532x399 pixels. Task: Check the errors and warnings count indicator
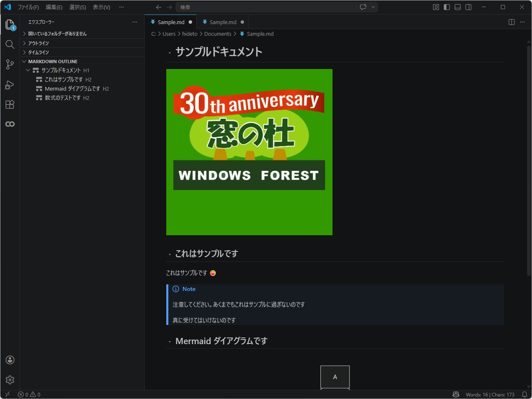click(29, 394)
